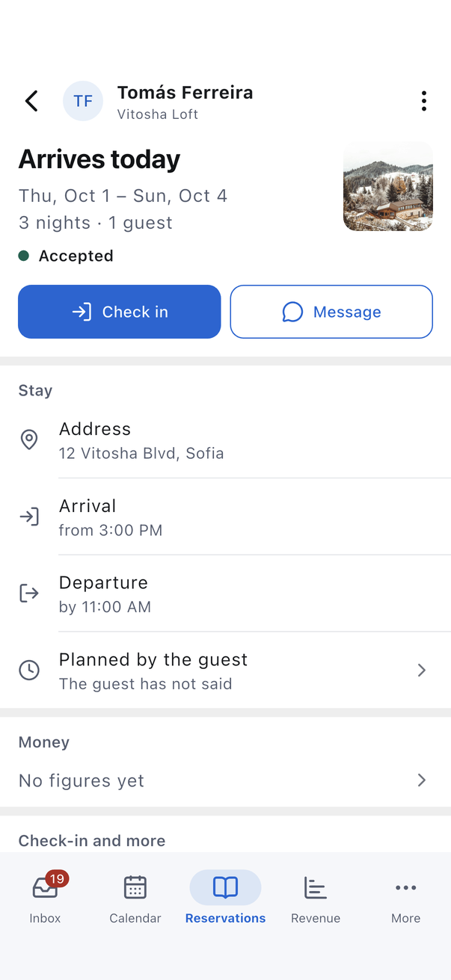Click the departure exit icon
The height and width of the screenshot is (980, 451).
point(29,594)
